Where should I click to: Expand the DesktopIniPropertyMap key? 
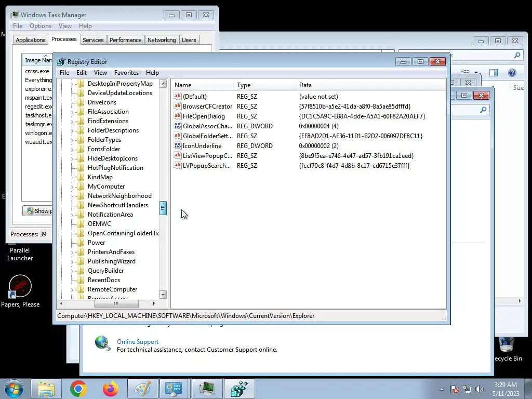(72, 84)
